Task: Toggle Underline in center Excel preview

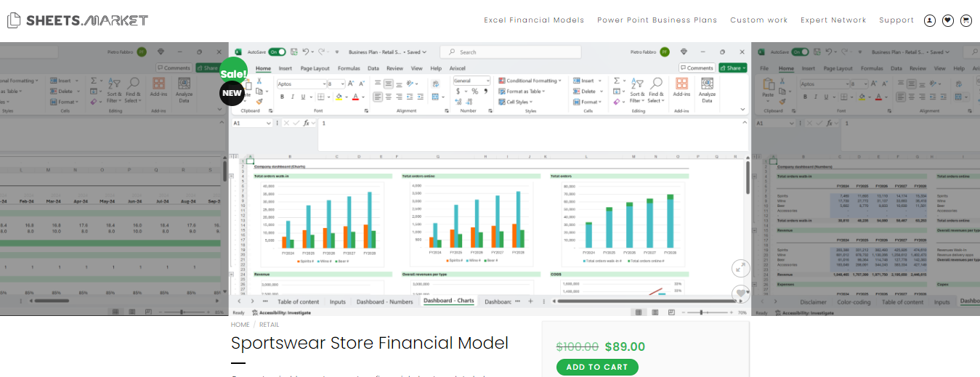Action: point(303,97)
